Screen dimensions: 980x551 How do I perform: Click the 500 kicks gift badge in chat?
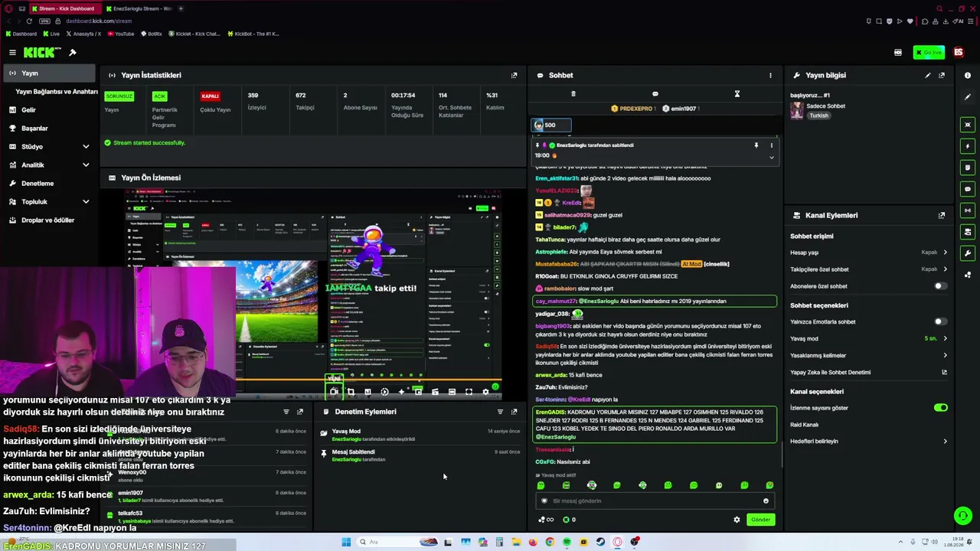551,125
